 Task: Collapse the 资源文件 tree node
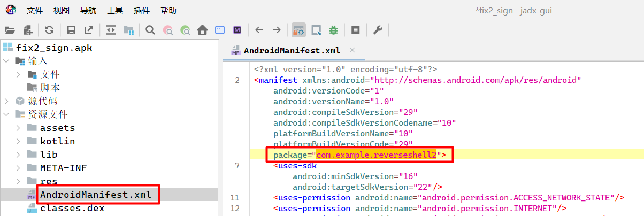tap(6, 114)
